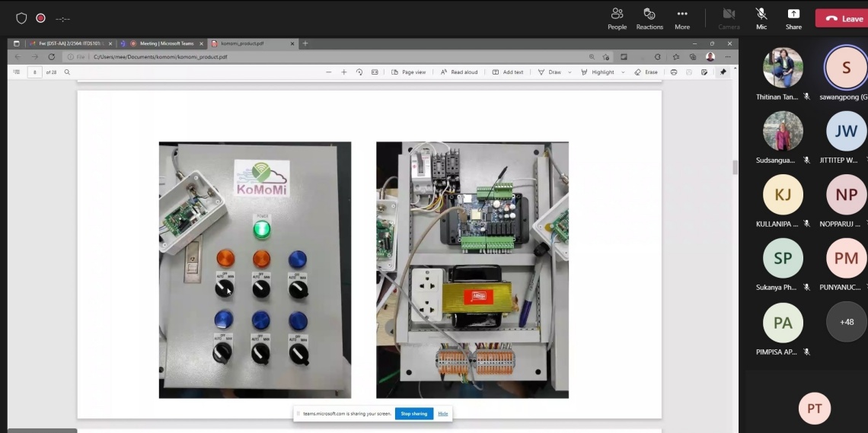The height and width of the screenshot is (433, 868).
Task: Click the Erase tool in PDF toolbar
Action: click(x=646, y=72)
